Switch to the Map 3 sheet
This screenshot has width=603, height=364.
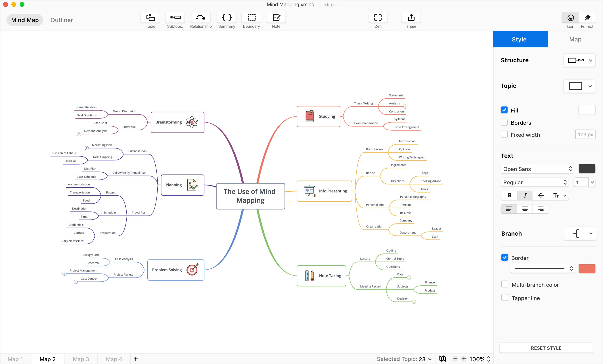81,359
